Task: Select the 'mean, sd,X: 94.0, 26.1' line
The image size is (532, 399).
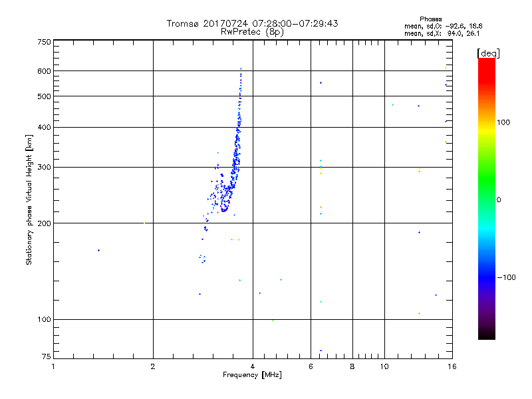Action: (442, 33)
